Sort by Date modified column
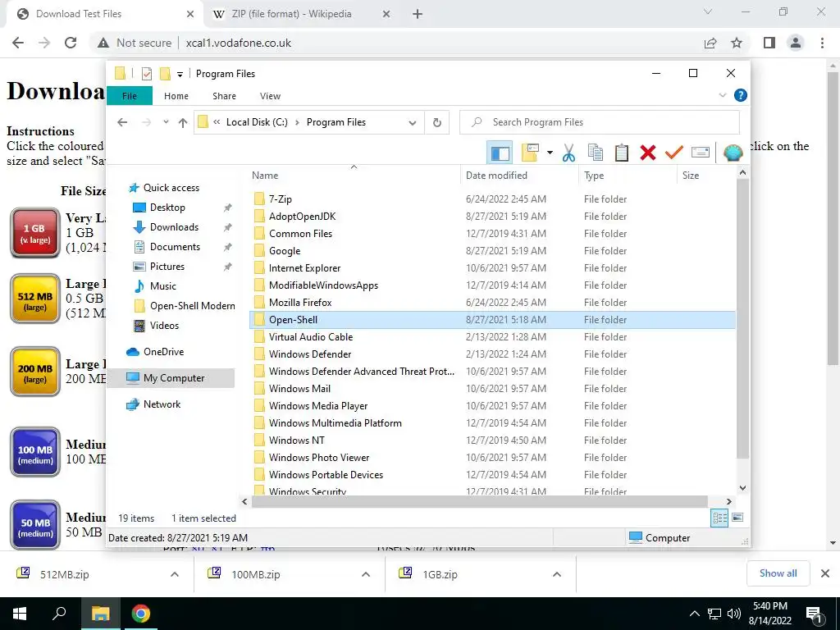The width and height of the screenshot is (840, 630). [x=519, y=176]
